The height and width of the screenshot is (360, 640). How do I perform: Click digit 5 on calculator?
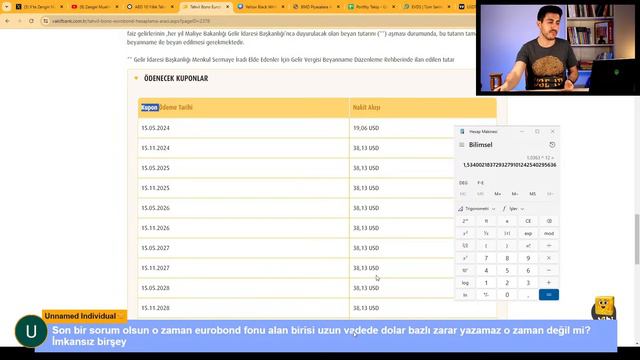[507, 270]
